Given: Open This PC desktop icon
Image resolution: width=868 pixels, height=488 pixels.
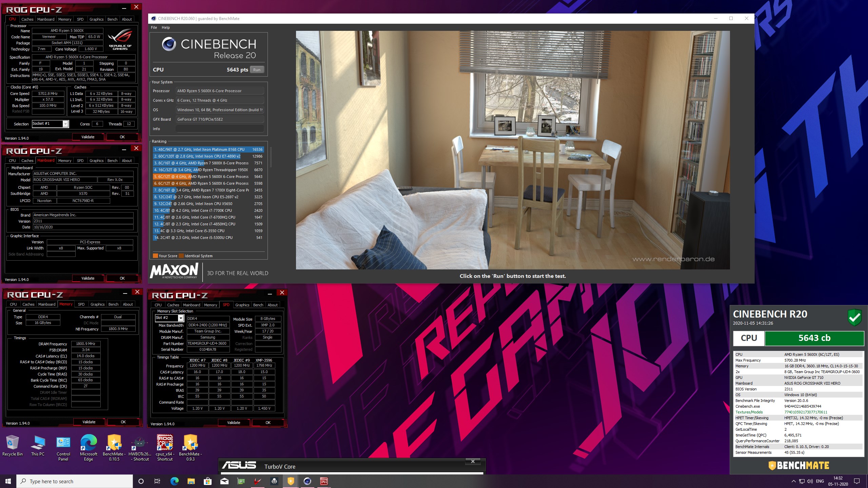Looking at the screenshot, I should (38, 446).
